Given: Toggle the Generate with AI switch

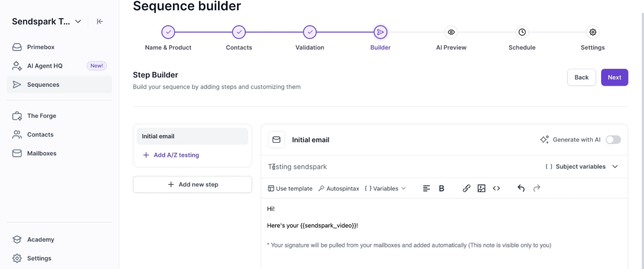Looking at the screenshot, I should coord(613,140).
